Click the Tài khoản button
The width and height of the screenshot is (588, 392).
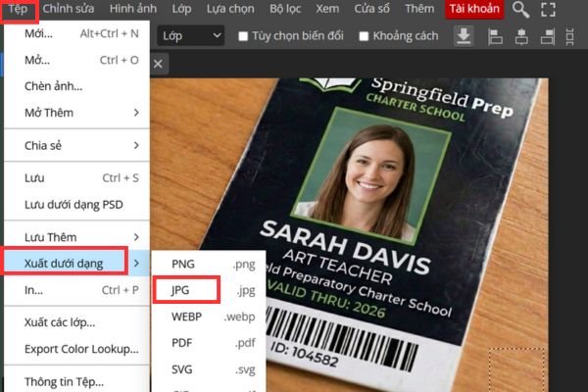tap(474, 9)
